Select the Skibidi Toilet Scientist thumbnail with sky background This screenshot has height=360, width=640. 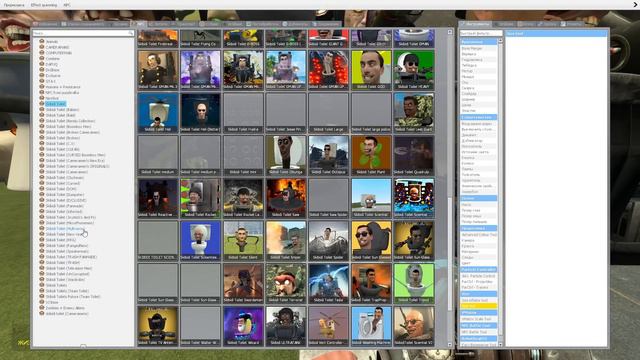[371, 198]
